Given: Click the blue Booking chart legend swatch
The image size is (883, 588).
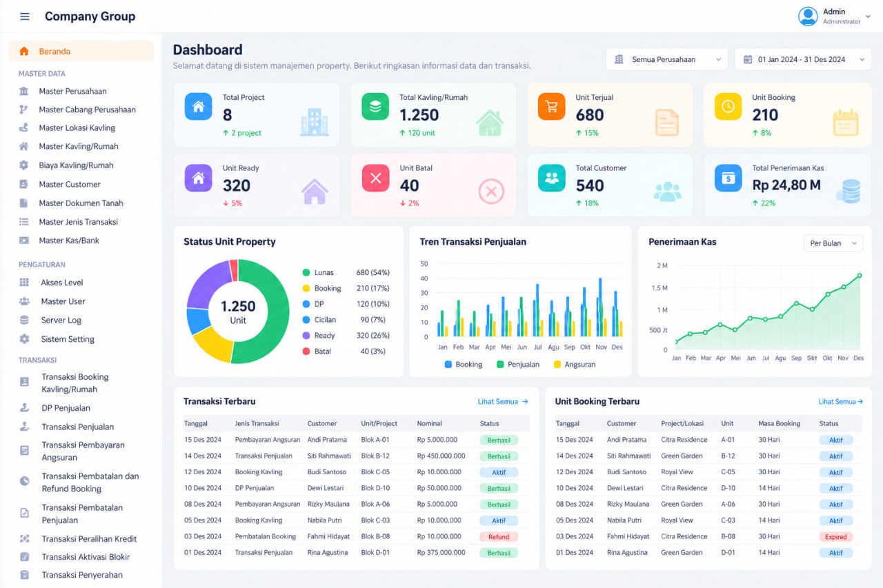Looking at the screenshot, I should click(x=448, y=364).
